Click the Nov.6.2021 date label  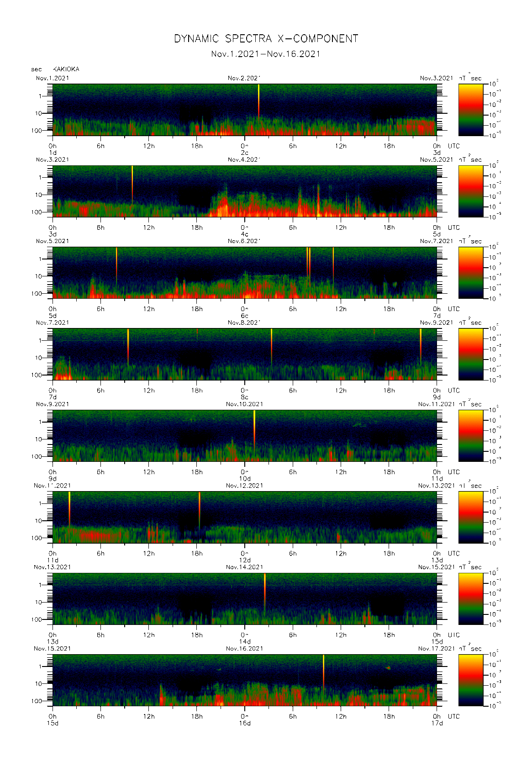point(244,241)
